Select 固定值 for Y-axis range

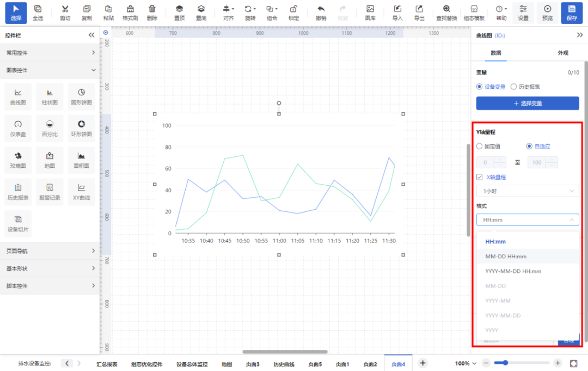point(479,147)
